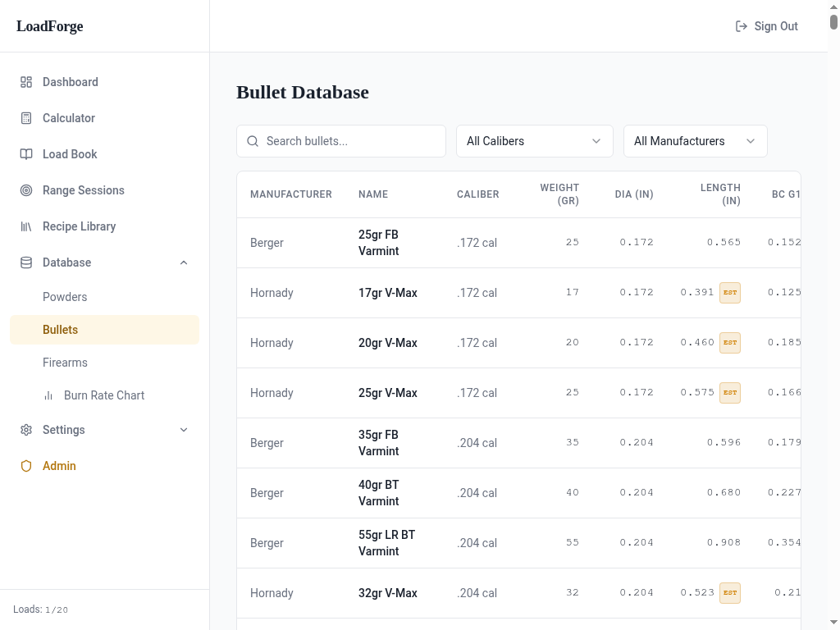Open the Powders database page
Viewport: 840px width, 630px height.
tap(104, 297)
